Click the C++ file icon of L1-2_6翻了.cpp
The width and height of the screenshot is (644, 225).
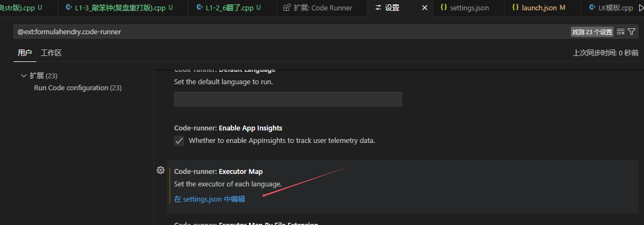pos(199,8)
